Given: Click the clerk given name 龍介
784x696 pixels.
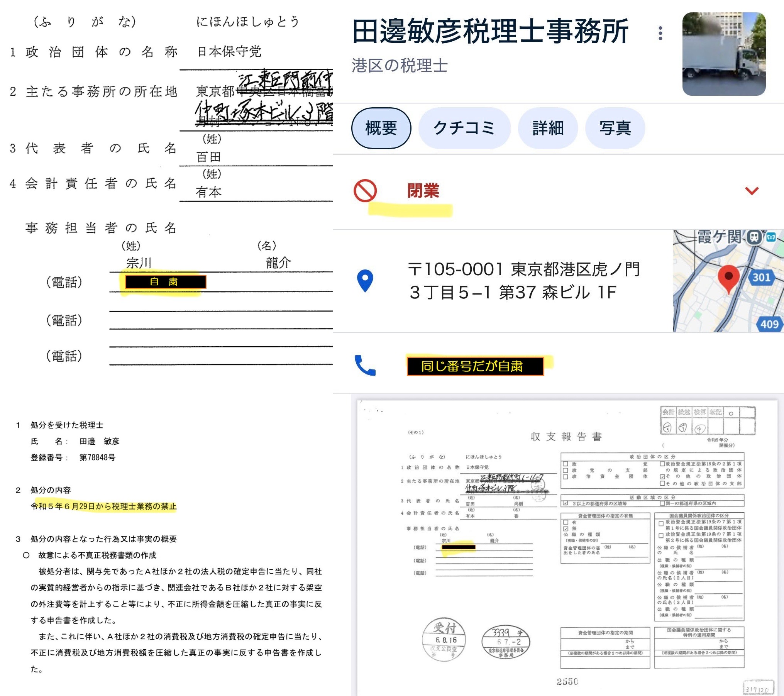Looking at the screenshot, I should pos(278,262).
